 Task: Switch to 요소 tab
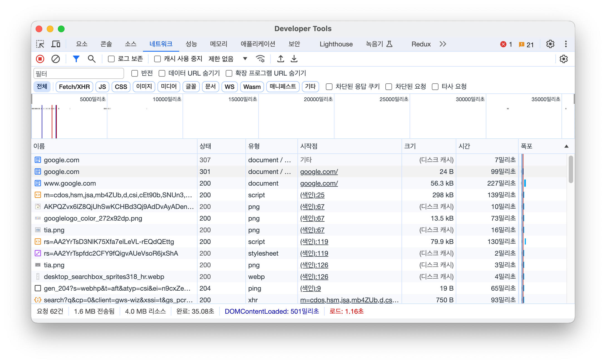tap(82, 44)
